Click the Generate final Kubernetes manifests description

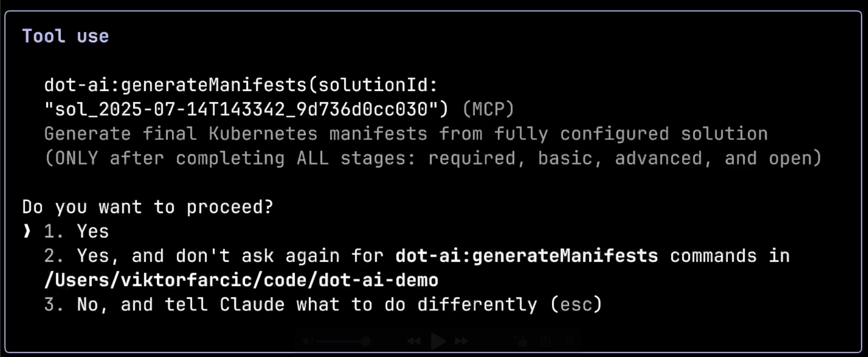(433, 146)
